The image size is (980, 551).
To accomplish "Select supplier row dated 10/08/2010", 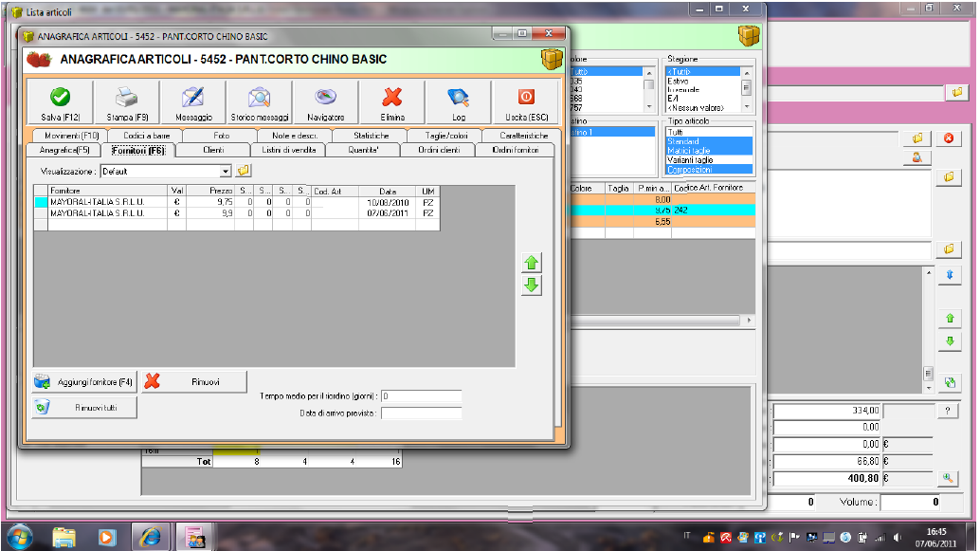I will click(237, 203).
